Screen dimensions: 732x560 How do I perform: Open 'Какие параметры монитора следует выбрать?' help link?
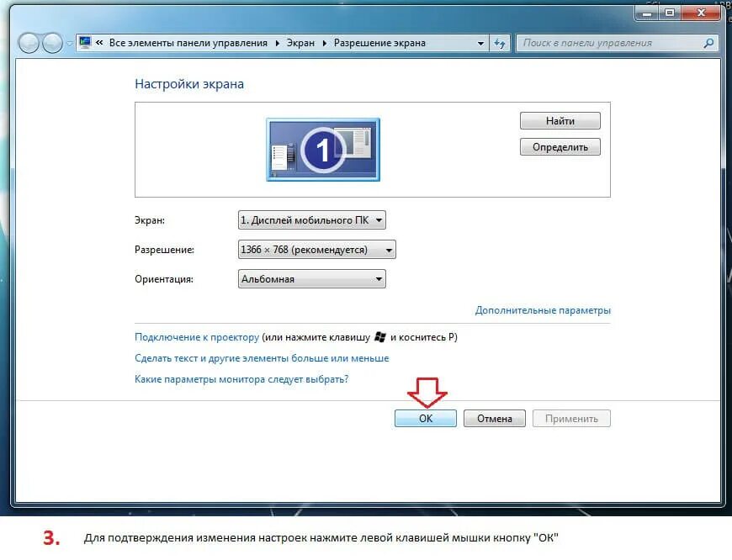pos(241,379)
